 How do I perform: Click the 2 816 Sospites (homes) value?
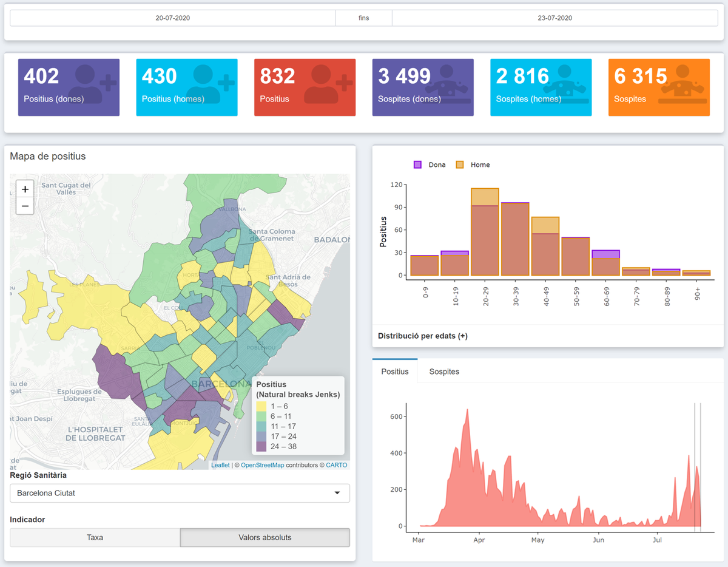click(x=522, y=76)
